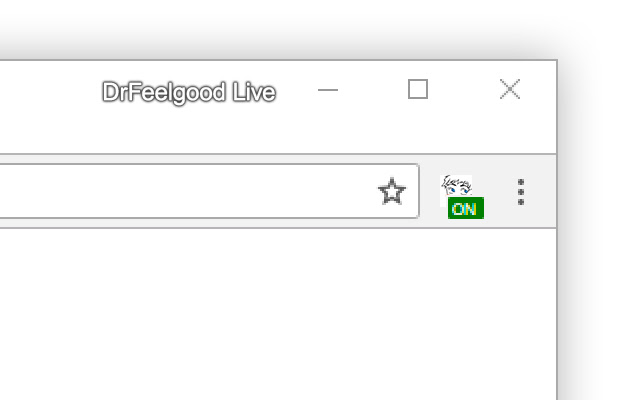Click the blank page content area
Image resolution: width=640 pixels, height=400 pixels.
pos(278,314)
